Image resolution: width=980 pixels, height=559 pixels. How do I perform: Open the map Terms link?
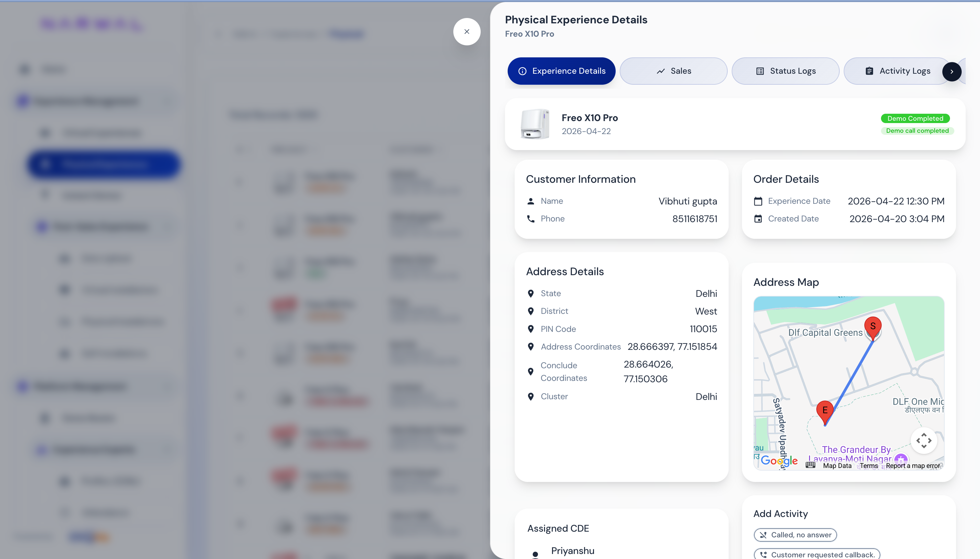click(x=869, y=466)
